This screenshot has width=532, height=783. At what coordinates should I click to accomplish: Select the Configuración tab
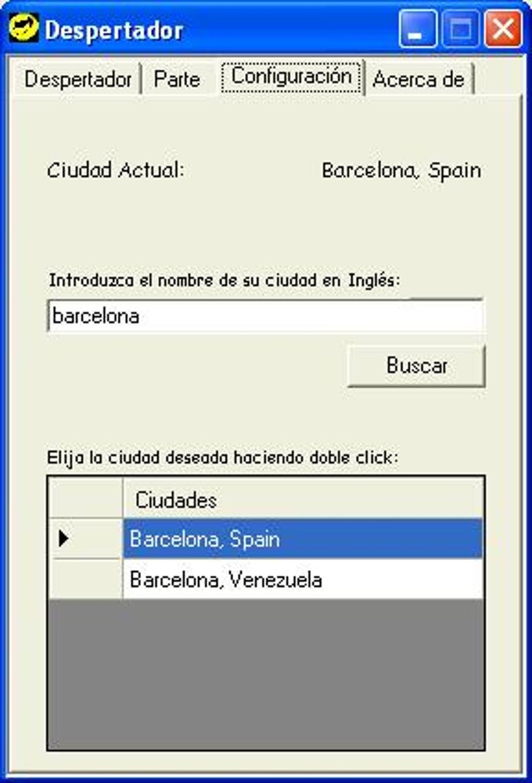point(292,77)
